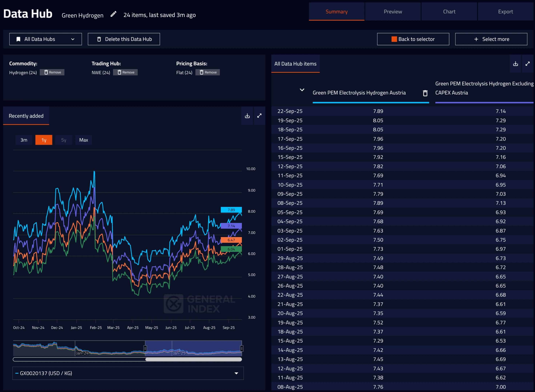Remove the NWE trading hub filter
Viewport: 535px width, 392px height.
(125, 72)
